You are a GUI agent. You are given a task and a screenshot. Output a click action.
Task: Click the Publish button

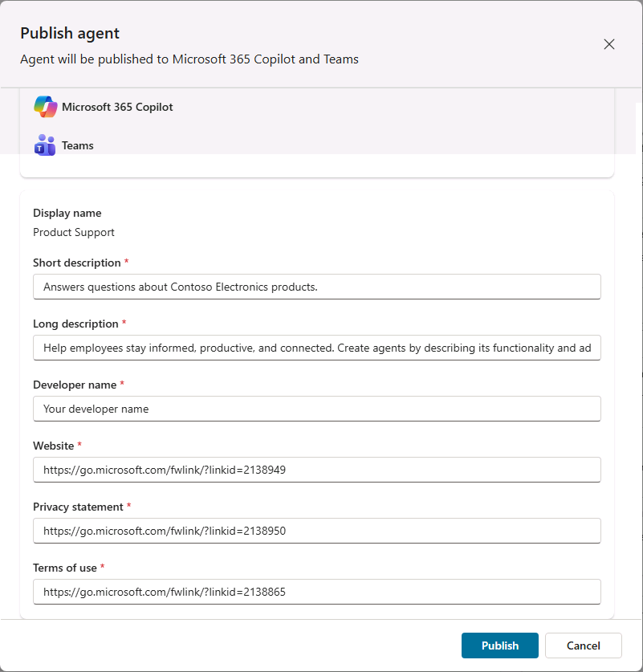click(x=499, y=646)
